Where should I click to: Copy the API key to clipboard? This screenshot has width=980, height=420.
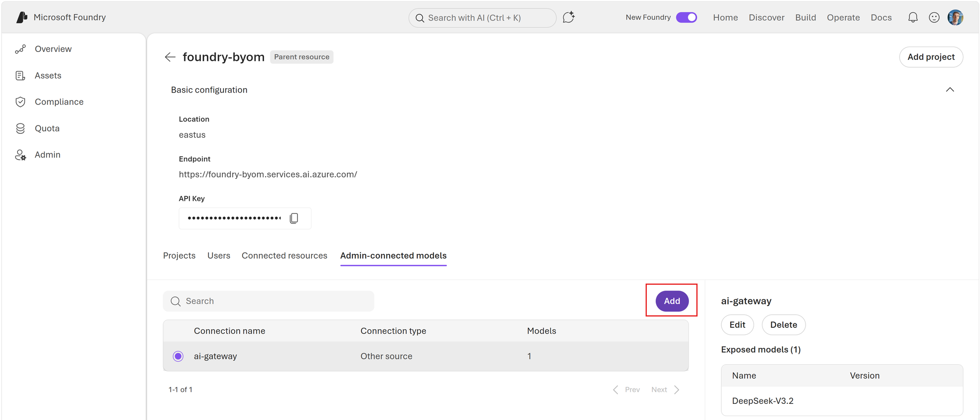point(294,218)
